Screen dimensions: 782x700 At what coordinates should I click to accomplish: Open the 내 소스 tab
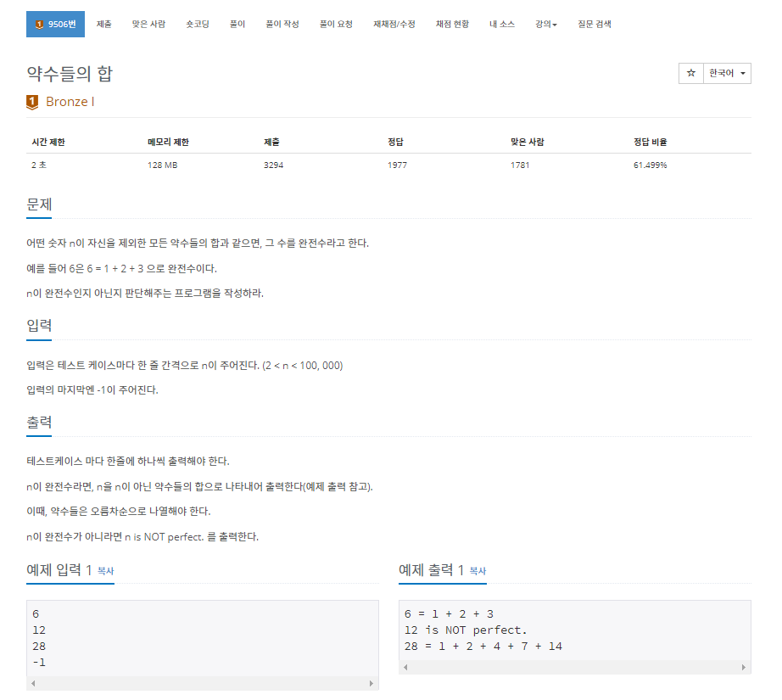click(502, 24)
